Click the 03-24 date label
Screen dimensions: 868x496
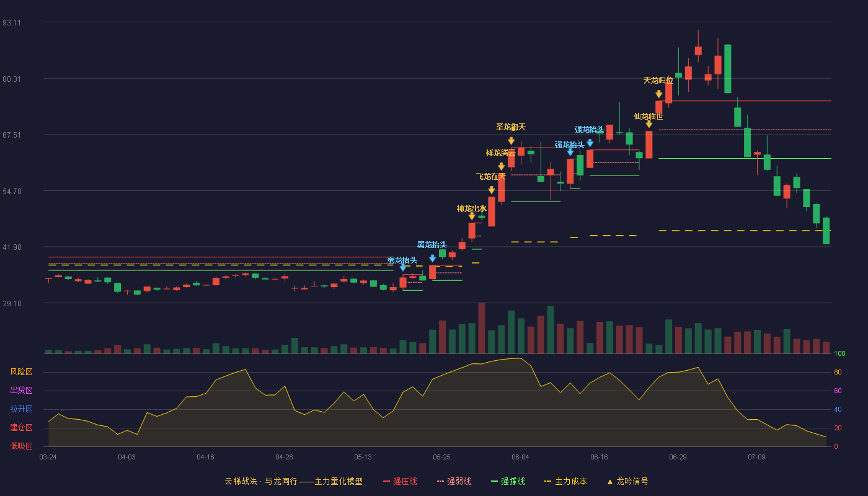pos(48,457)
